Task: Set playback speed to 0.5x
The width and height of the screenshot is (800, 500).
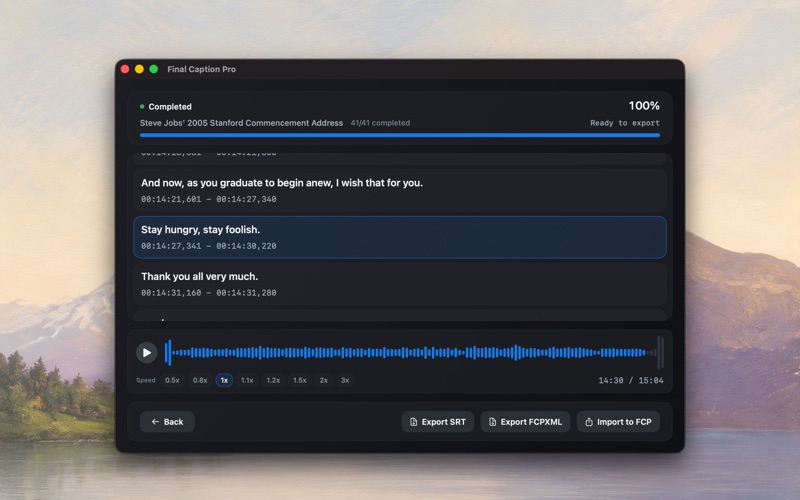Action: coord(172,380)
